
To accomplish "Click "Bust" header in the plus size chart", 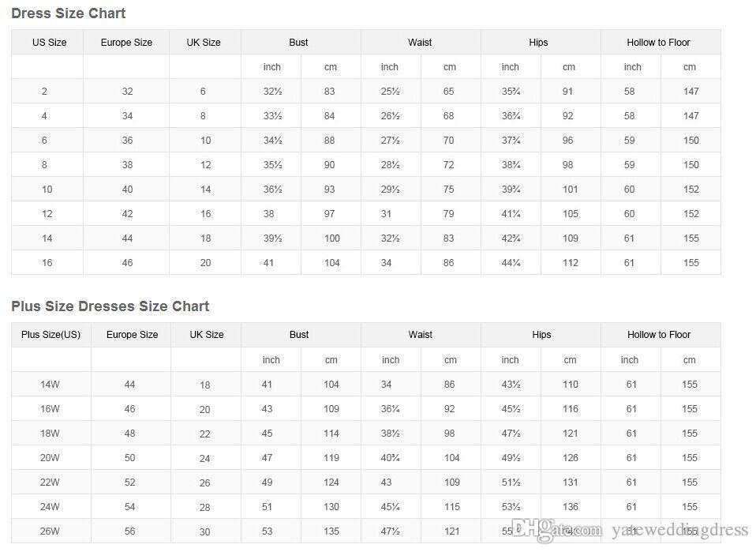I will [x=299, y=335].
